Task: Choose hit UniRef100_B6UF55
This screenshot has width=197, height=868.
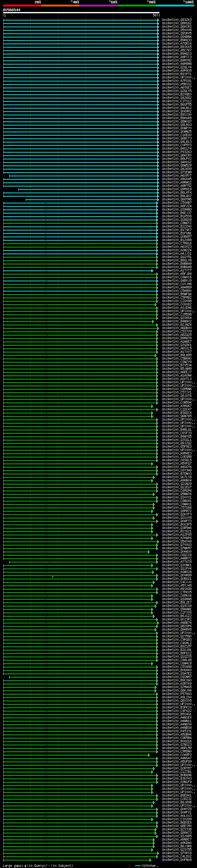Action: 177,104
